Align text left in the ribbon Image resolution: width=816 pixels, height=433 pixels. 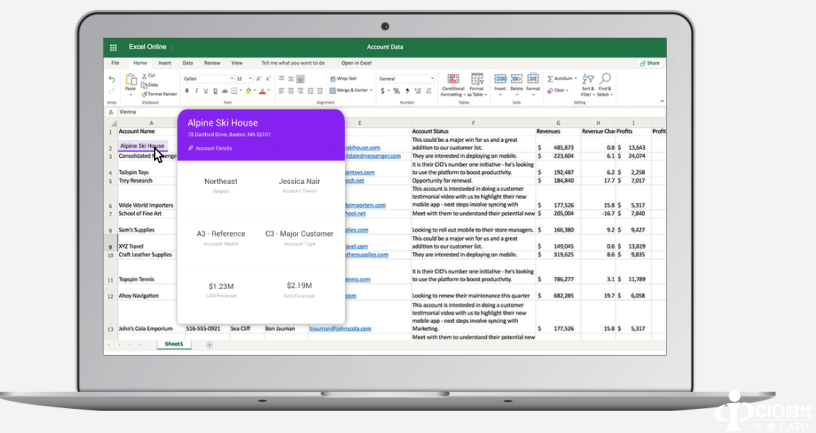pyautogui.click(x=282, y=91)
